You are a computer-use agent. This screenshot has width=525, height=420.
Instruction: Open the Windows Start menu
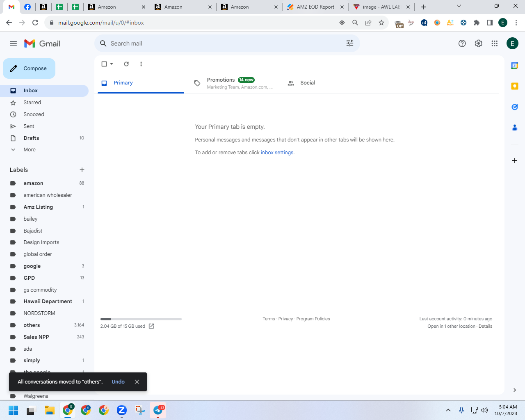pyautogui.click(x=14, y=410)
